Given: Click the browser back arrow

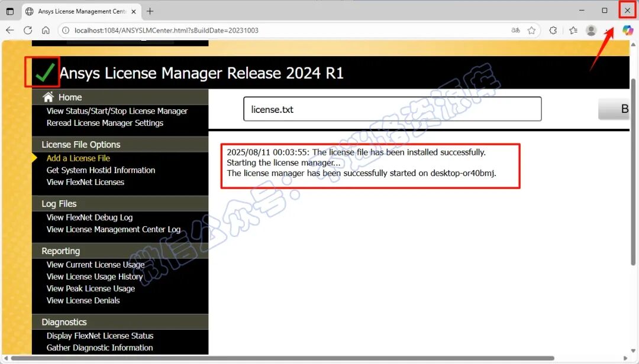Looking at the screenshot, I should click(x=10, y=30).
